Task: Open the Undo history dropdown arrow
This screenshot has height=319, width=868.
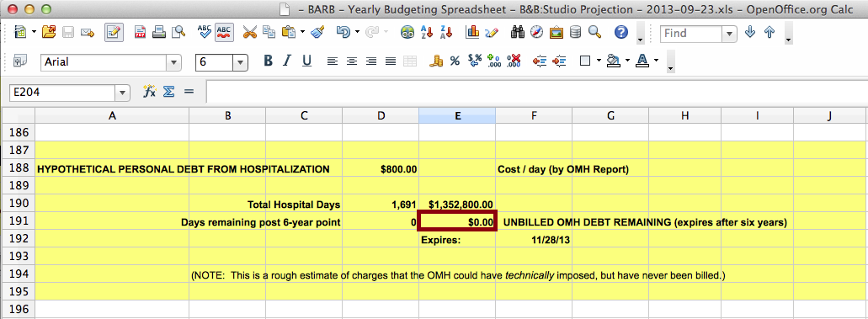Action: pyautogui.click(x=357, y=32)
